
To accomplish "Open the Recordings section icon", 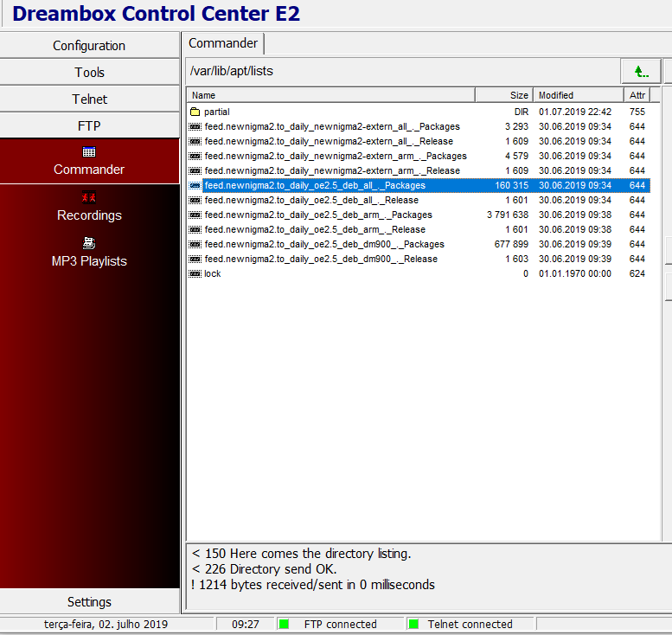I will click(x=89, y=198).
